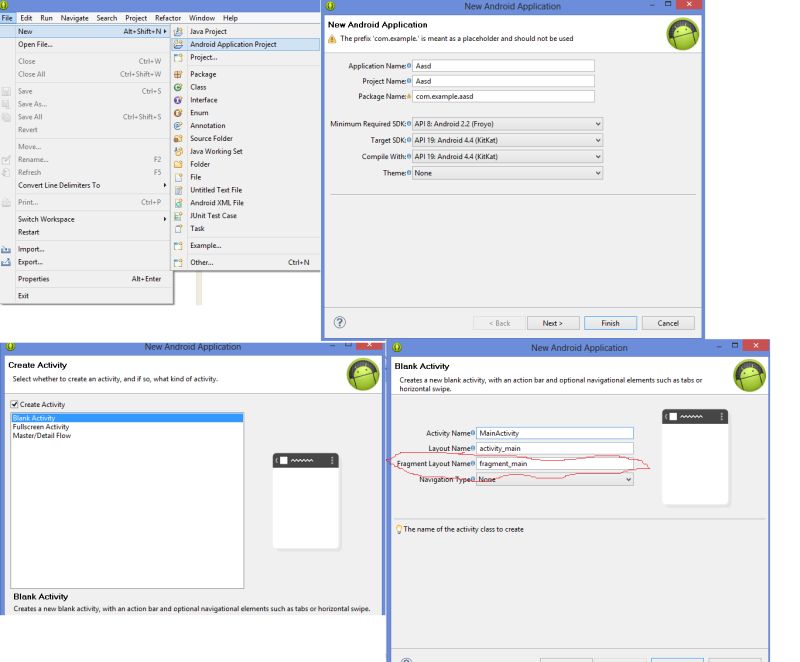Click the warning icon beside com.example message

tap(332, 39)
